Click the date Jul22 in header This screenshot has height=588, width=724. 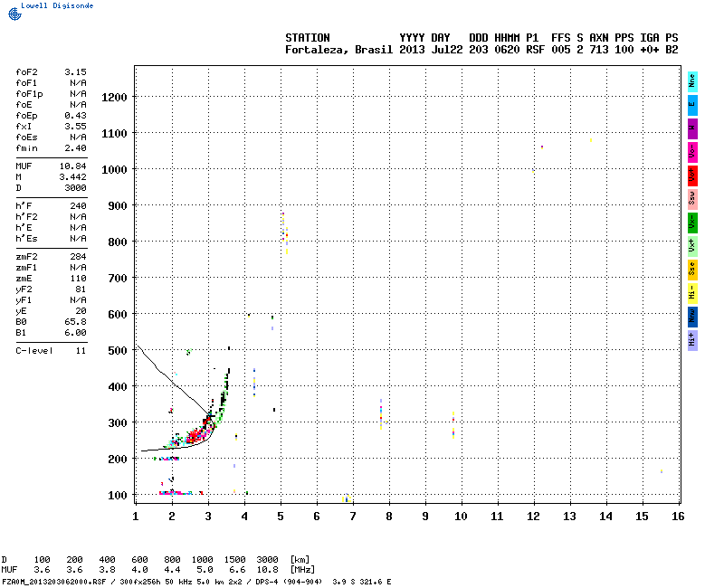point(447,50)
